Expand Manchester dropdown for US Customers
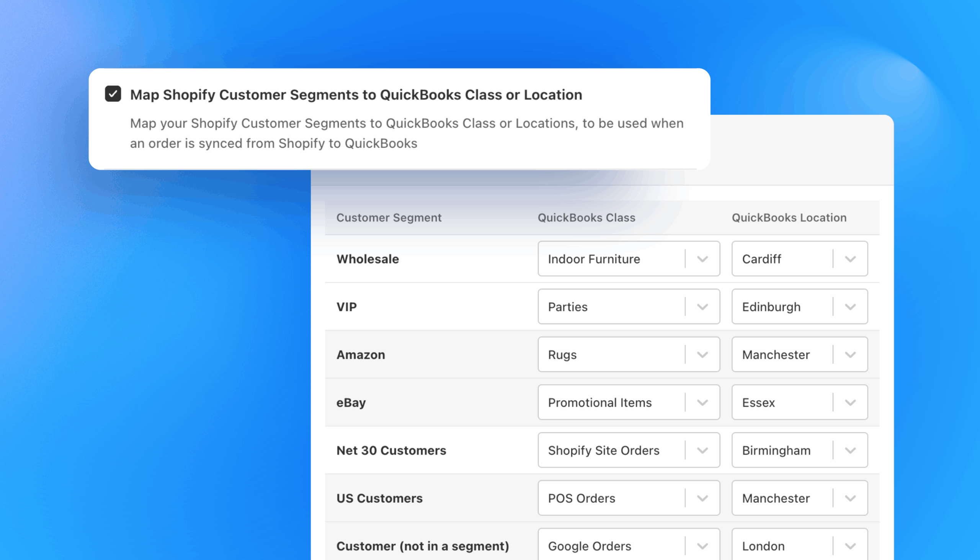The width and height of the screenshot is (980, 560). tap(850, 498)
